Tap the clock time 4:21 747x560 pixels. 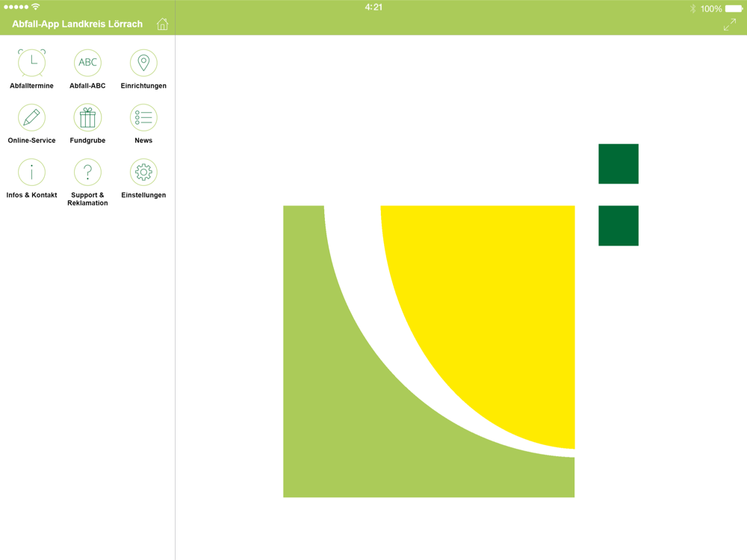coord(373,7)
